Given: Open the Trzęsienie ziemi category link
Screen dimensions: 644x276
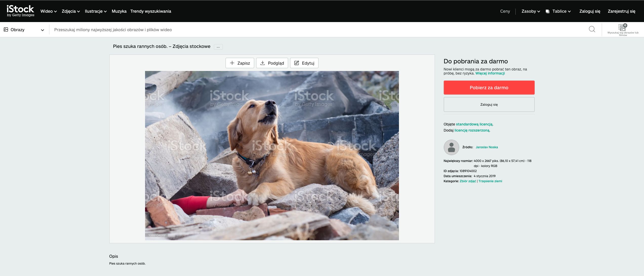Looking at the screenshot, I should tap(490, 181).
